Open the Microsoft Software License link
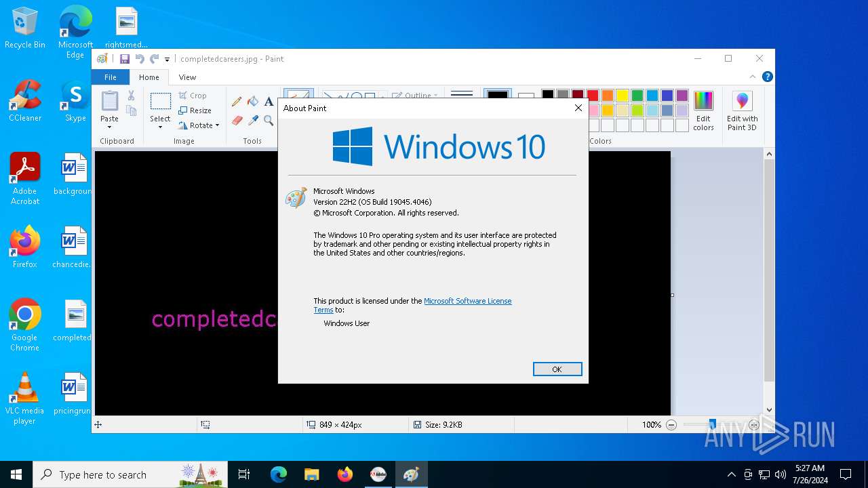Image resolution: width=868 pixels, height=488 pixels. (468, 301)
